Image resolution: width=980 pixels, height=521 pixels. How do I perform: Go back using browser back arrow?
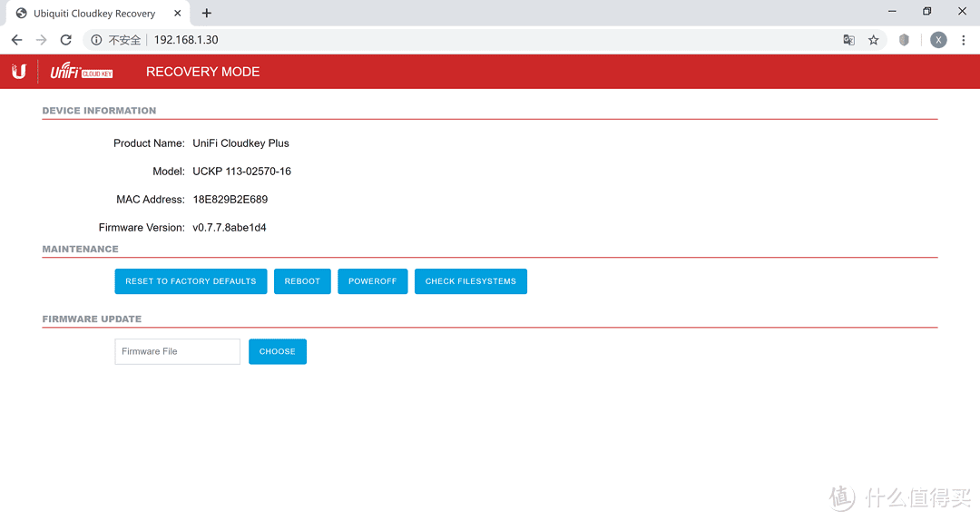pos(16,40)
